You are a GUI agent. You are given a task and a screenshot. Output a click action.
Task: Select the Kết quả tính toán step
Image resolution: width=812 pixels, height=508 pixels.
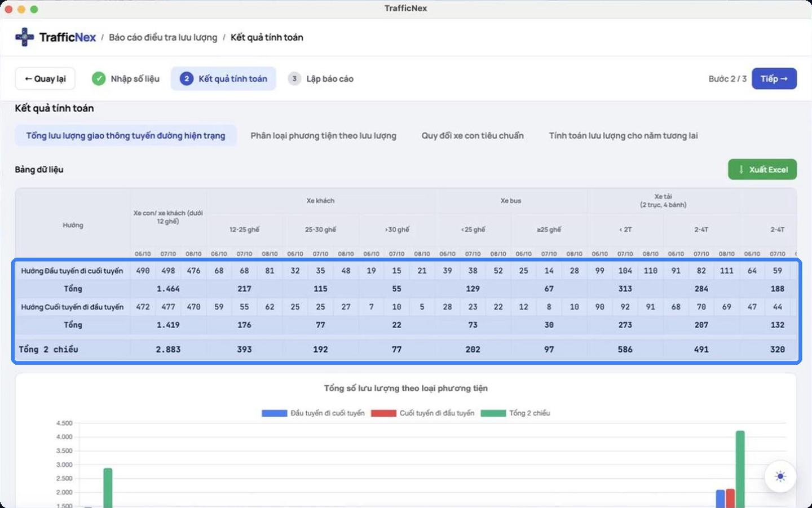[x=223, y=79]
